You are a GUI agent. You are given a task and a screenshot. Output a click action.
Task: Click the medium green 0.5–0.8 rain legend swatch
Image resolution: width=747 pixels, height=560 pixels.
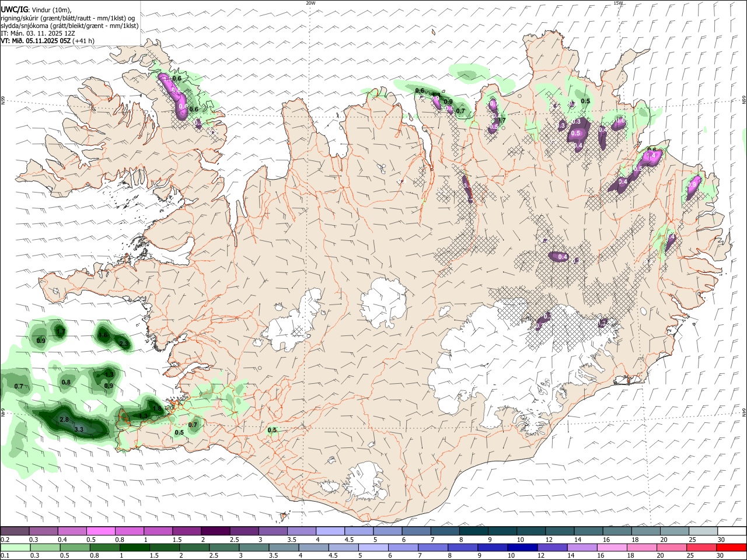(75, 548)
